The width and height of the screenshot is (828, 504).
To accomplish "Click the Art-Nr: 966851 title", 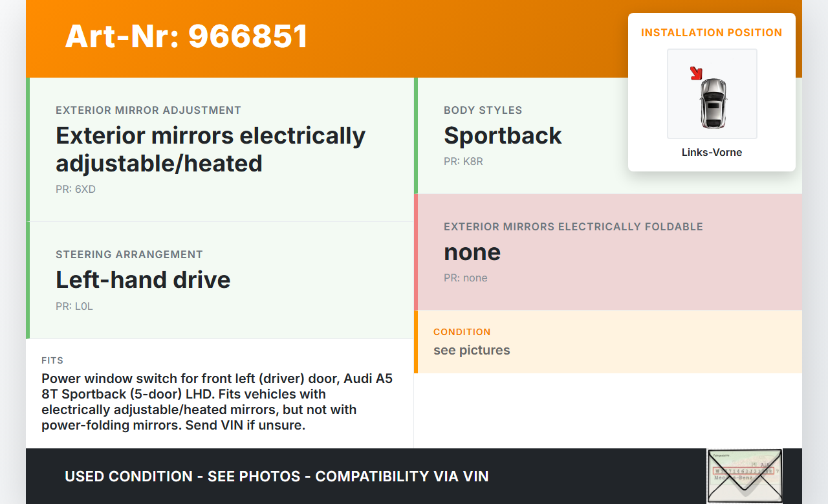I will pos(186,36).
